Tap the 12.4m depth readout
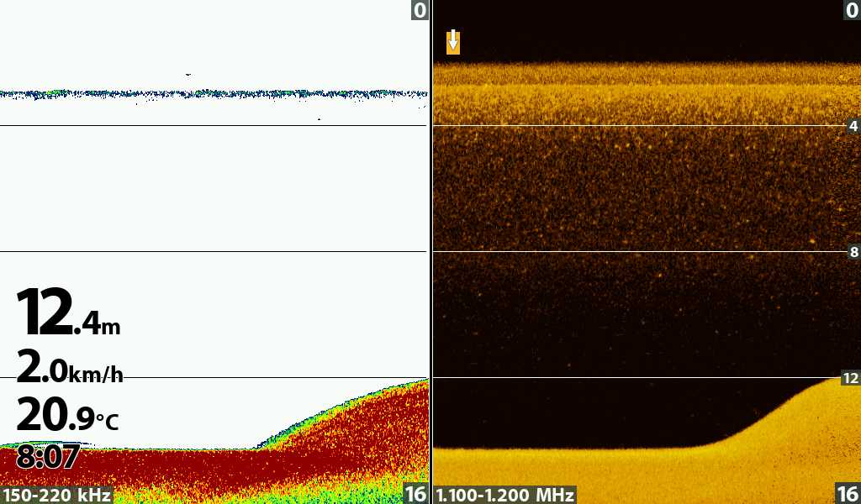 [x=68, y=313]
